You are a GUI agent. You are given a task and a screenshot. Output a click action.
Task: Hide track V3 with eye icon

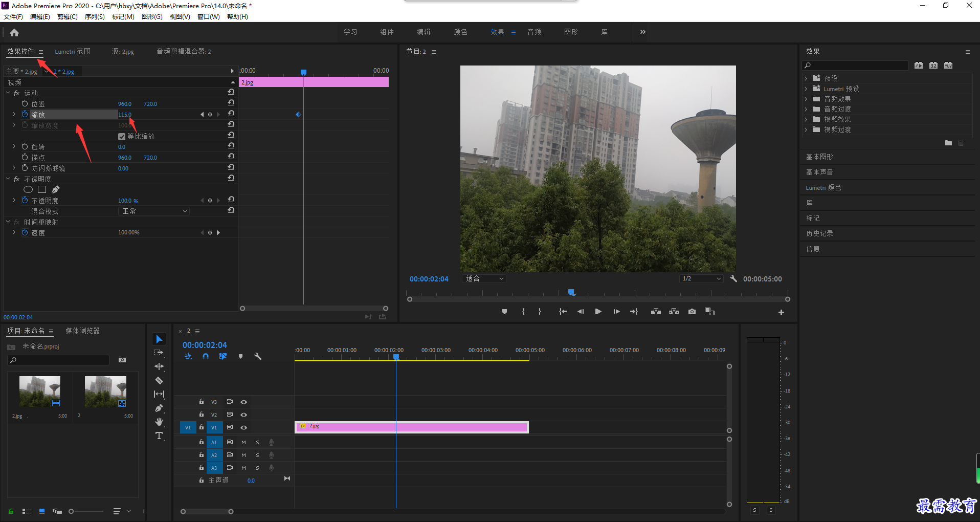tap(244, 402)
